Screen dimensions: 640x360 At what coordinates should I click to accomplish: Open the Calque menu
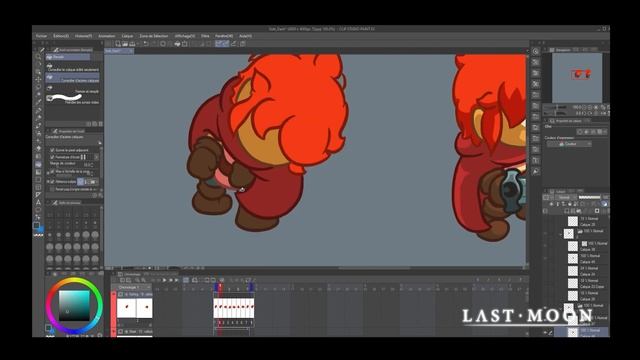coord(127,36)
